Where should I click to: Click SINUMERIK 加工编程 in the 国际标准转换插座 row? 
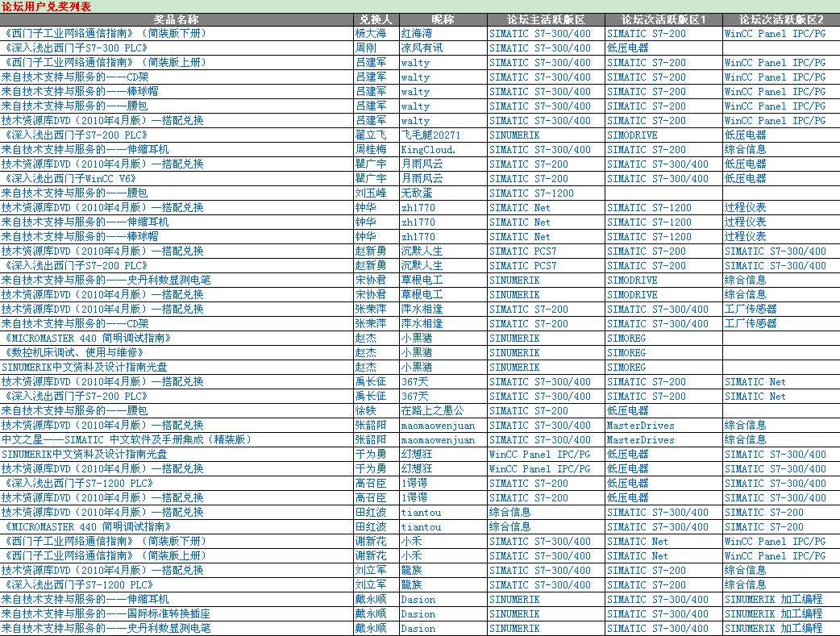point(774,613)
